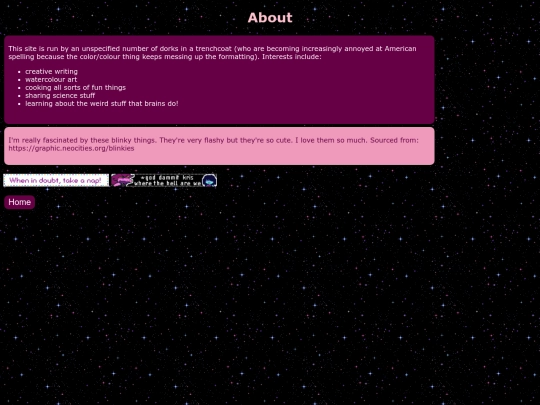
Task: Select "cooking all sorts of fun things" item
Action: [x=75, y=87]
